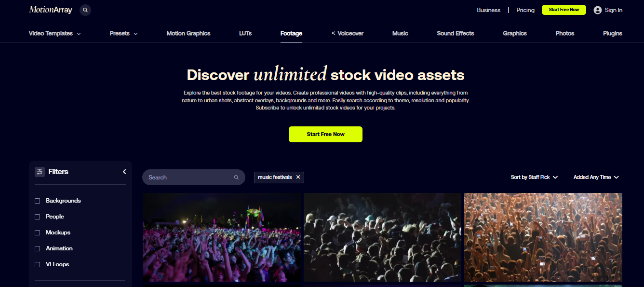
Task: Click the Sign In user avatar icon
Action: [598, 10]
